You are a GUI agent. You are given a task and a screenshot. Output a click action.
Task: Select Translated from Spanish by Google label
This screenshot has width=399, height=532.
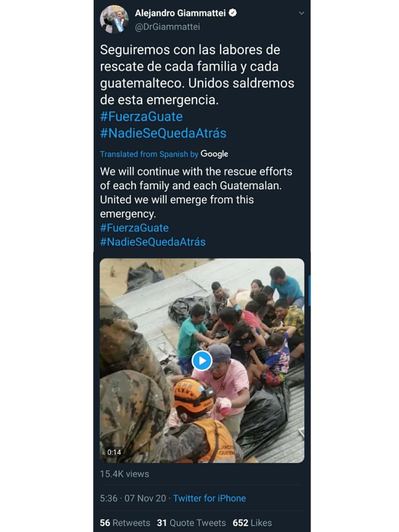point(164,154)
